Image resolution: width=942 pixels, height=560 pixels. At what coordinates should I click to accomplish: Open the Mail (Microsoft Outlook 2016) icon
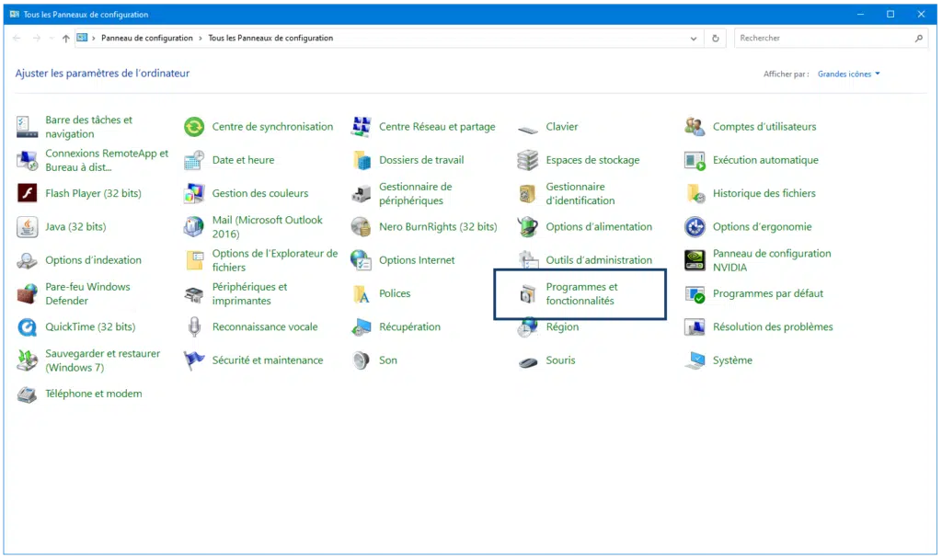tap(194, 227)
